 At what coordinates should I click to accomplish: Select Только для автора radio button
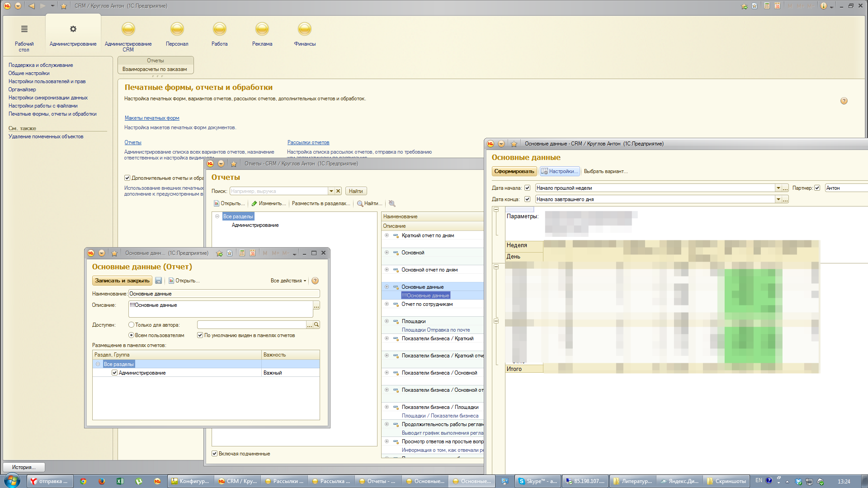pos(131,325)
